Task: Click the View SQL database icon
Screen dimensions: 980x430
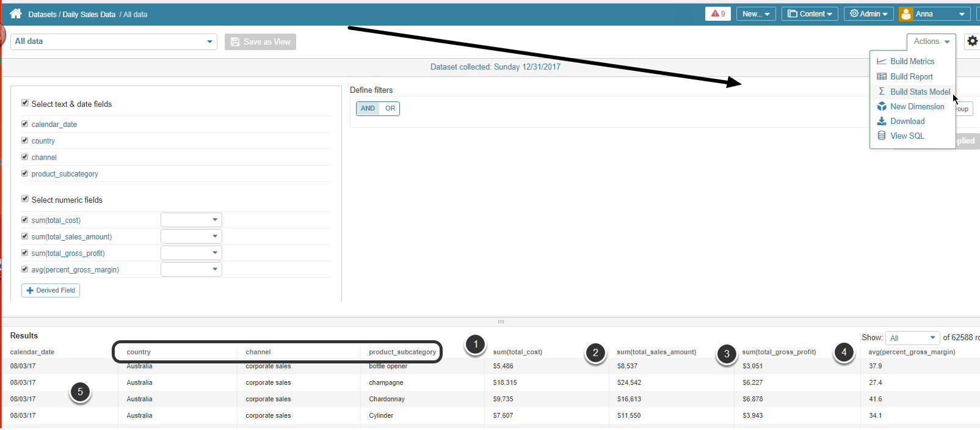Action: (882, 136)
